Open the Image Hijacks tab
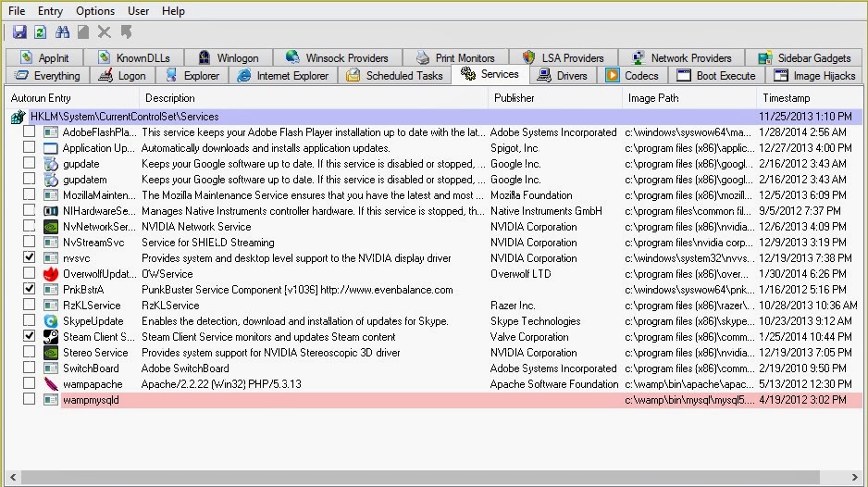The image size is (868, 487). (x=814, y=75)
